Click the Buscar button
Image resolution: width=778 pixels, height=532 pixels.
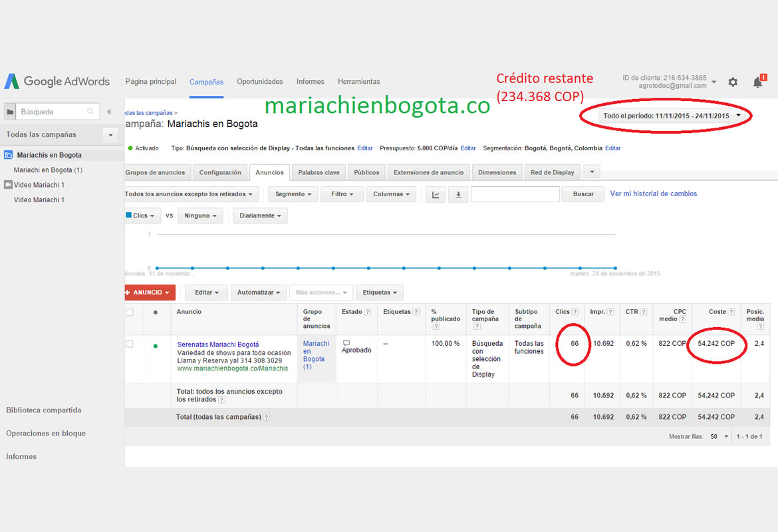tap(583, 194)
